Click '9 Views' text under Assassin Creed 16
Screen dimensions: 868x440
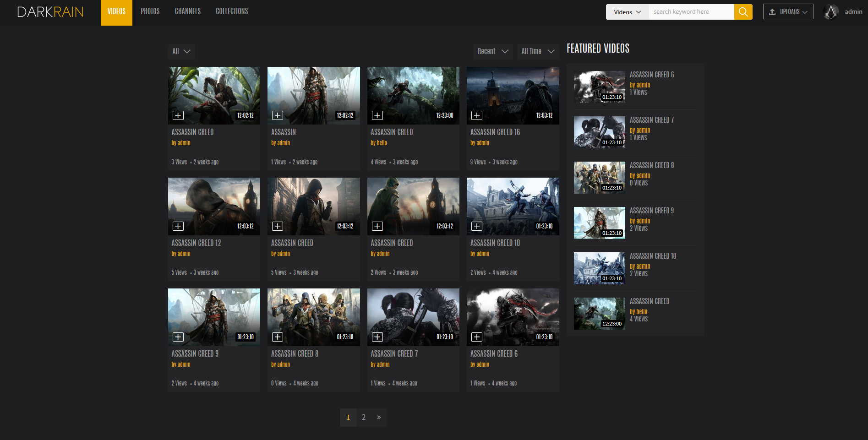(x=478, y=162)
